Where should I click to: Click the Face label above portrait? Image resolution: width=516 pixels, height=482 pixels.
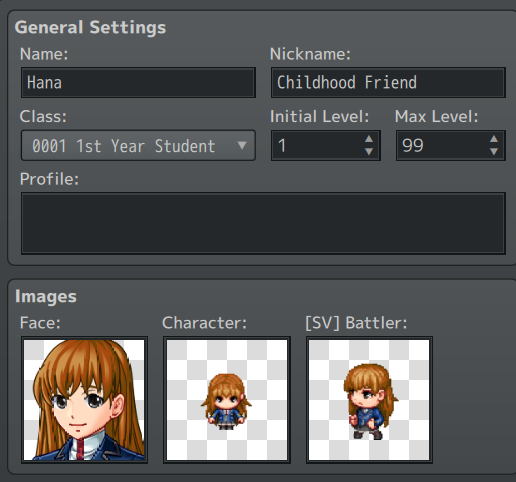point(40,323)
